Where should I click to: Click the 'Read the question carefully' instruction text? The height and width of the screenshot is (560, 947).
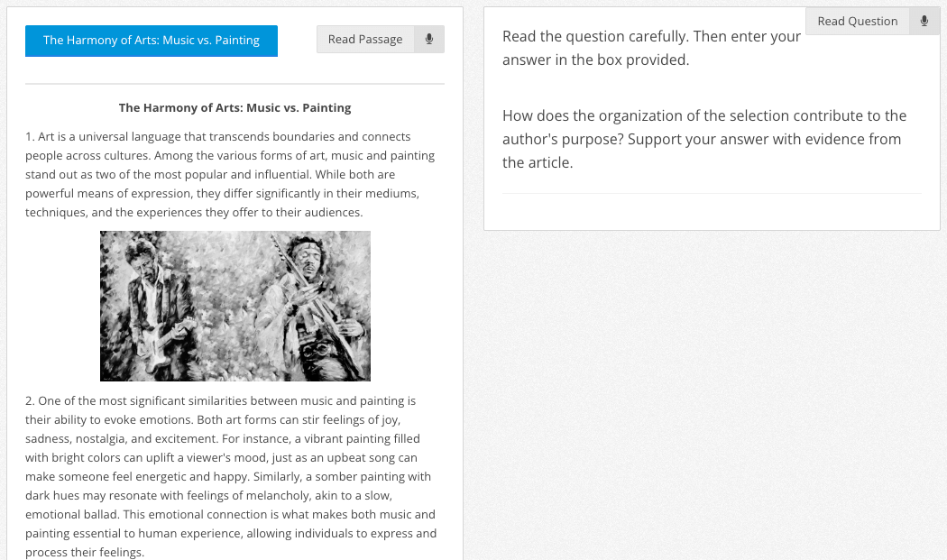pos(652,48)
